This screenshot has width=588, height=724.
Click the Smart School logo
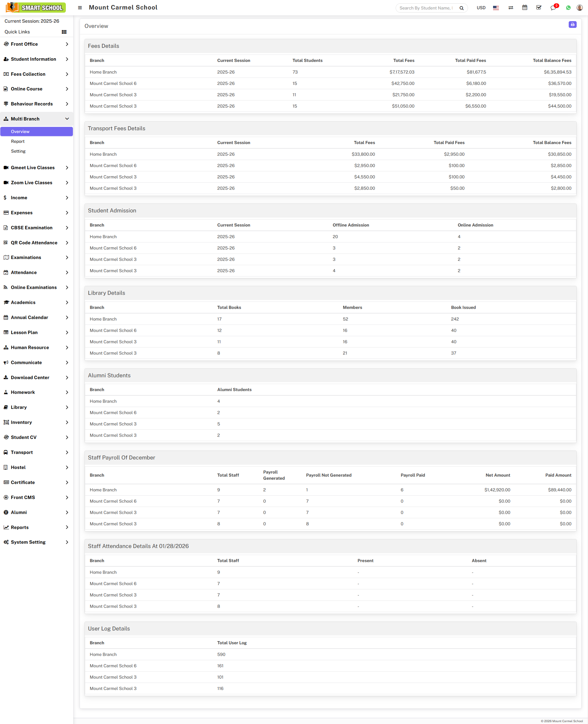coord(36,7)
